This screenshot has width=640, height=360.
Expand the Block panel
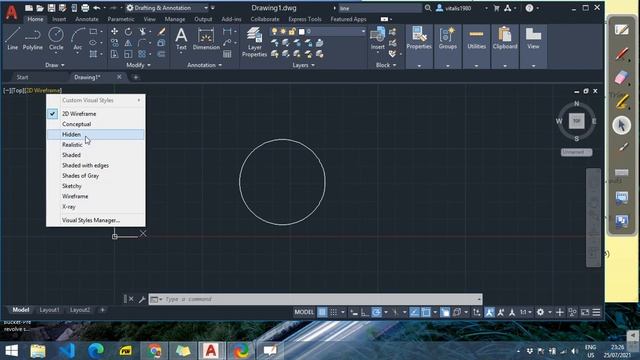(386, 65)
